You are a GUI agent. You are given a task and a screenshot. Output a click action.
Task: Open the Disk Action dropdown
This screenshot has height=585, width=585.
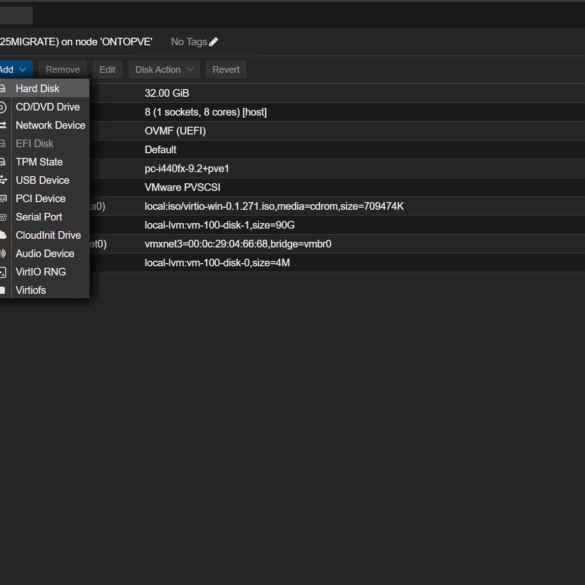click(164, 70)
